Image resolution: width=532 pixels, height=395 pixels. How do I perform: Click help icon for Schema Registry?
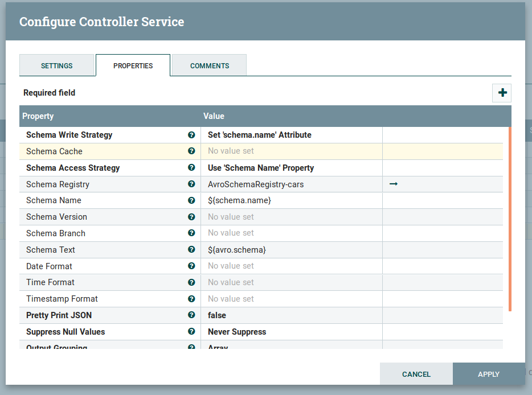[191, 184]
